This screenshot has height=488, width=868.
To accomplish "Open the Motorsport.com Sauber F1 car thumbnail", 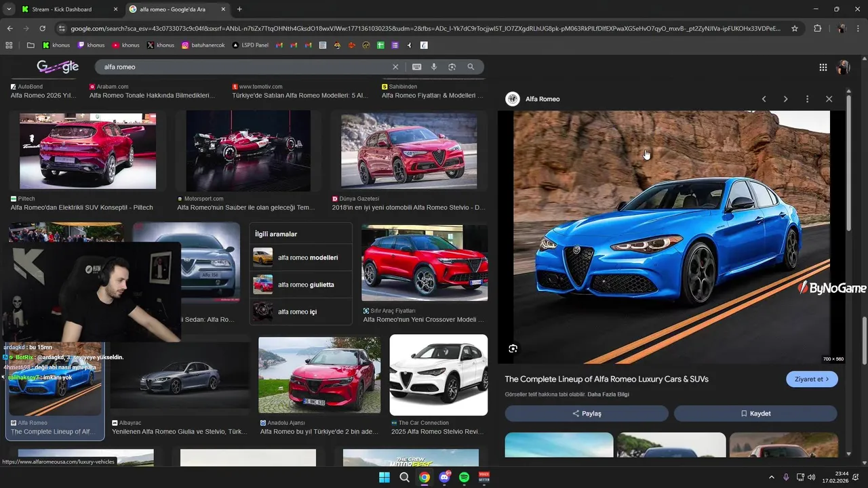I will pos(248,150).
